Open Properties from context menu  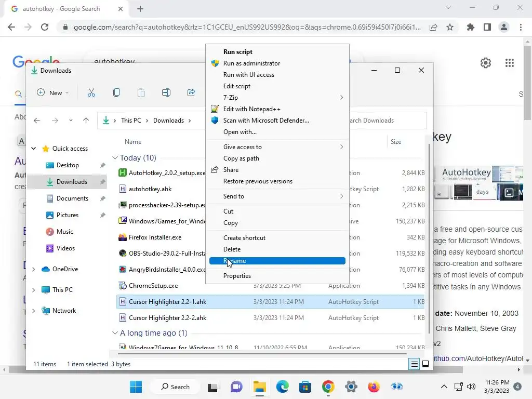pos(277,276)
